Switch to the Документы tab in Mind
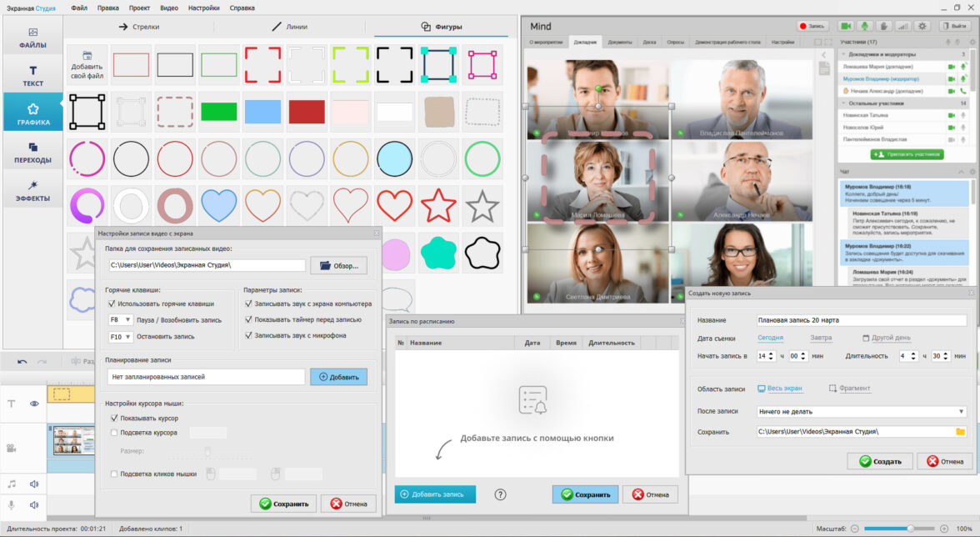980x537 pixels. [620, 43]
